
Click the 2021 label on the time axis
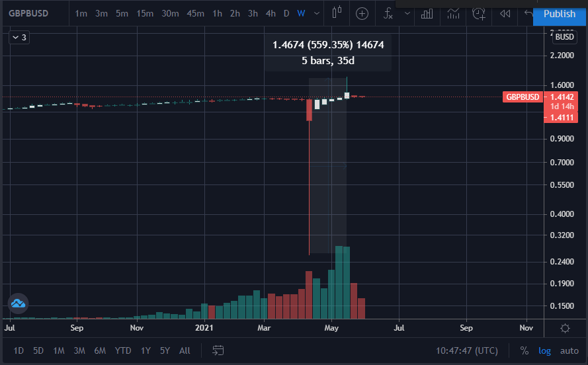coord(204,328)
